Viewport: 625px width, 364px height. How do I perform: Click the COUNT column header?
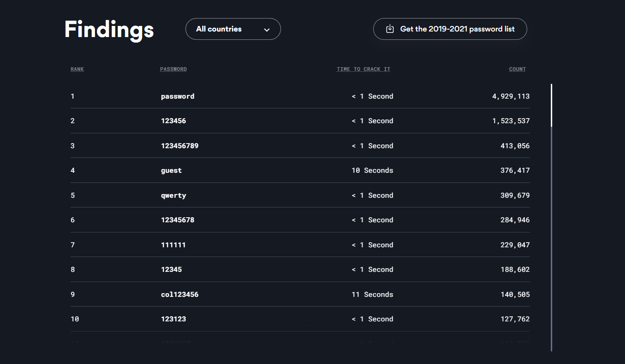click(517, 69)
